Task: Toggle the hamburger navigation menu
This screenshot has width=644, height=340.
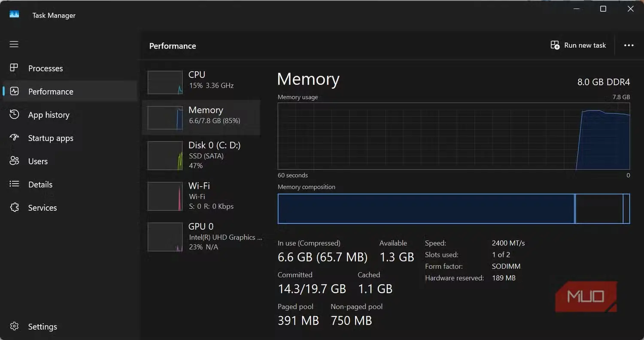Action: coord(14,44)
